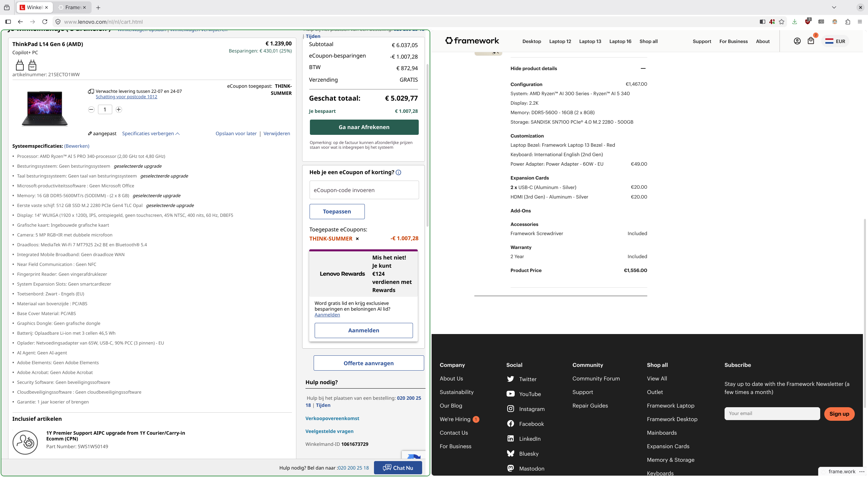
Task: Open Community Forum in Framework footer
Action: 596,379
